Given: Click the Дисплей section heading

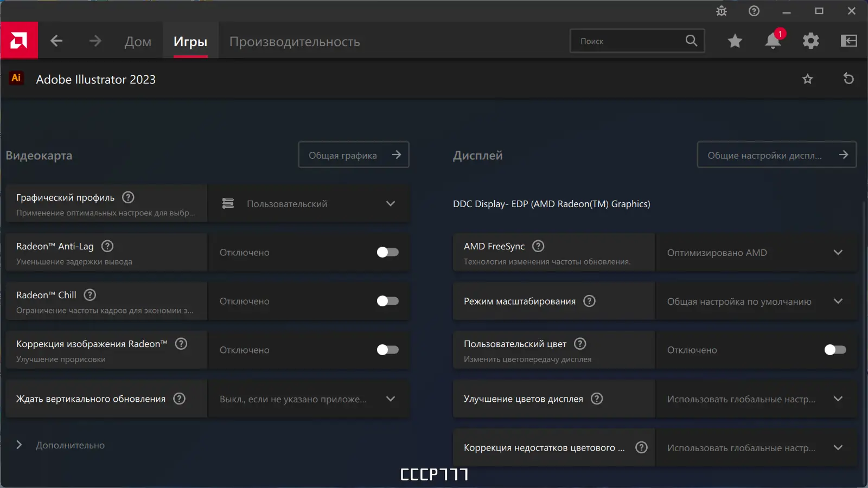Looking at the screenshot, I should [478, 156].
